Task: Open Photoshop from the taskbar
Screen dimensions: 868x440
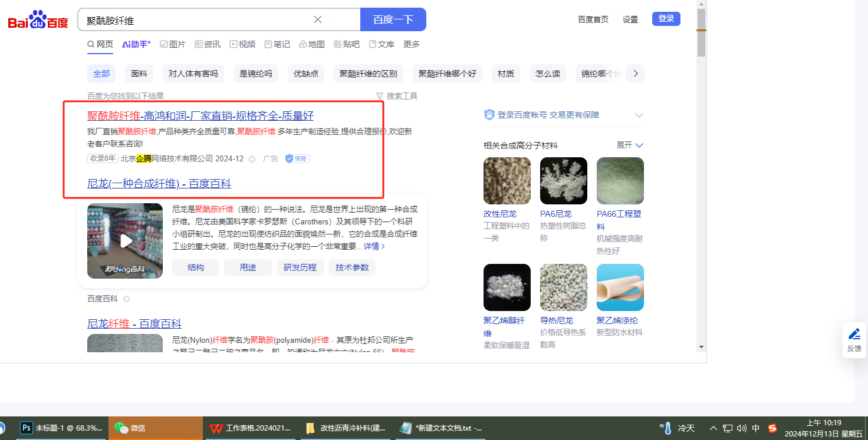Action: pyautogui.click(x=61, y=428)
